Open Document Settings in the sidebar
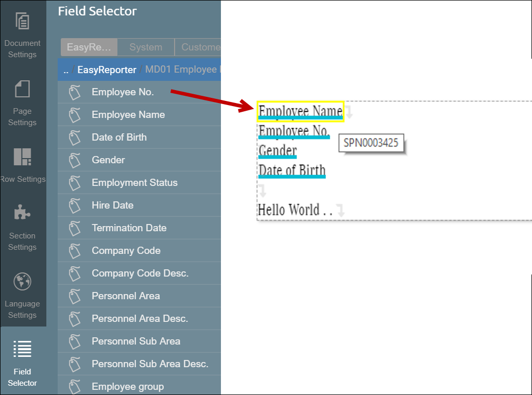 point(22,22)
